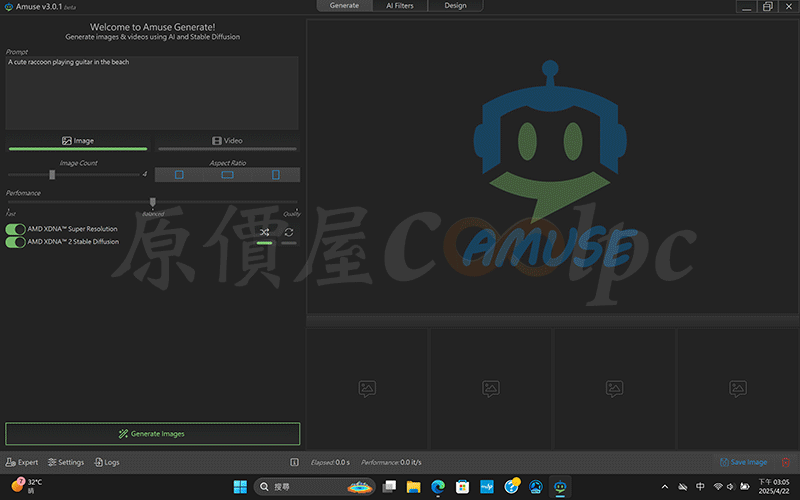Viewport: 800px width, 500px height.
Task: Select the fourth empty image thumbnail
Action: click(738, 389)
